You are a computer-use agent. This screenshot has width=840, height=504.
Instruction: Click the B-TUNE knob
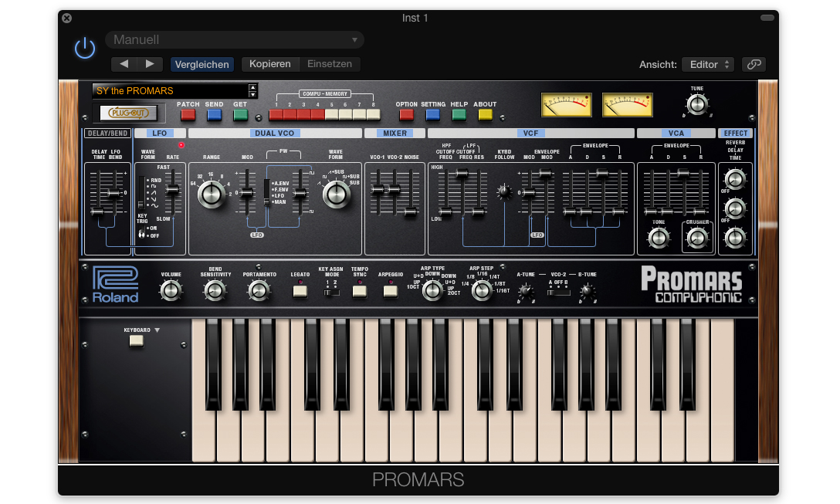[587, 292]
